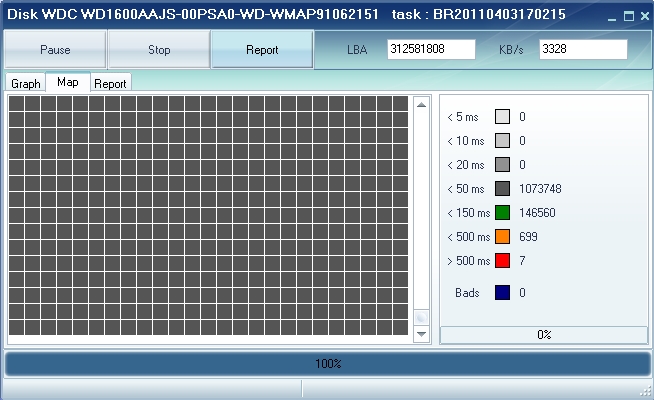Click the orange < 500 ms color box

502,237
